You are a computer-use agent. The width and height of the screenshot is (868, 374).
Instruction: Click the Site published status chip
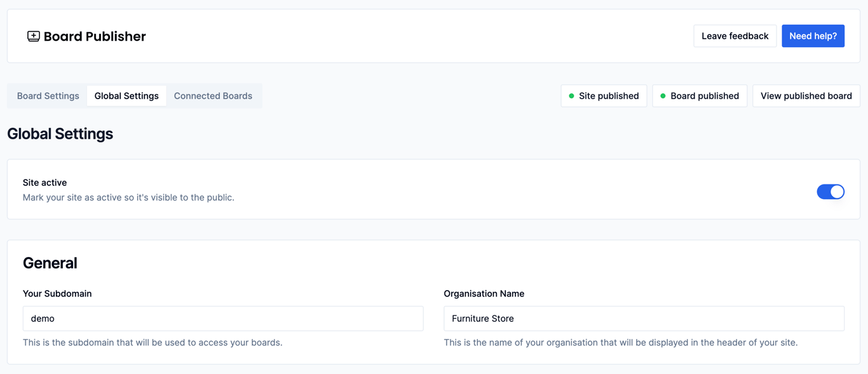(x=603, y=95)
